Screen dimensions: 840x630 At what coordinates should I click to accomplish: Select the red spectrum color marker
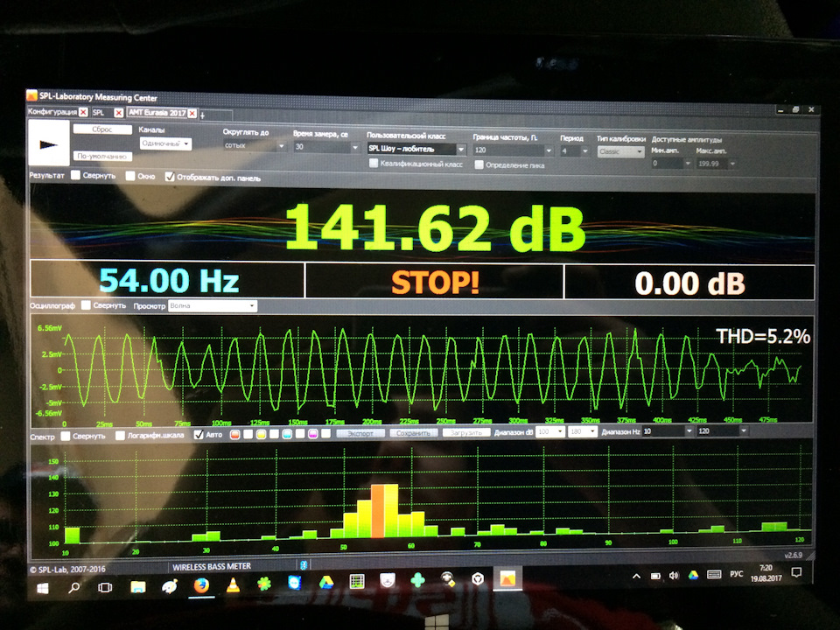(x=235, y=434)
